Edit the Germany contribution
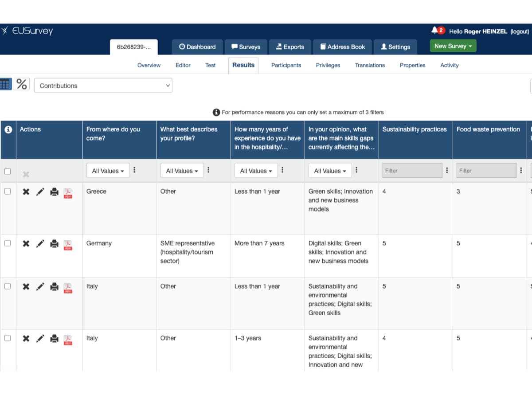 [40, 244]
